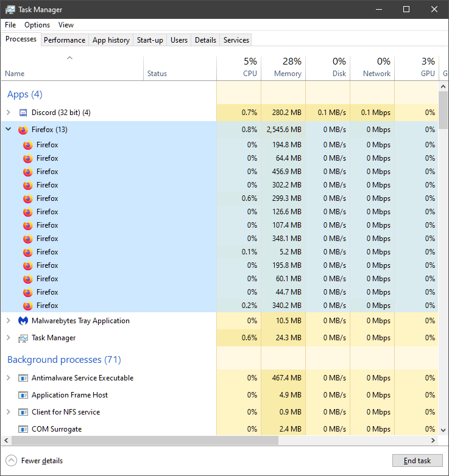Click the Task Manager title bar icon
This screenshot has height=476, width=449.
(x=10, y=9)
